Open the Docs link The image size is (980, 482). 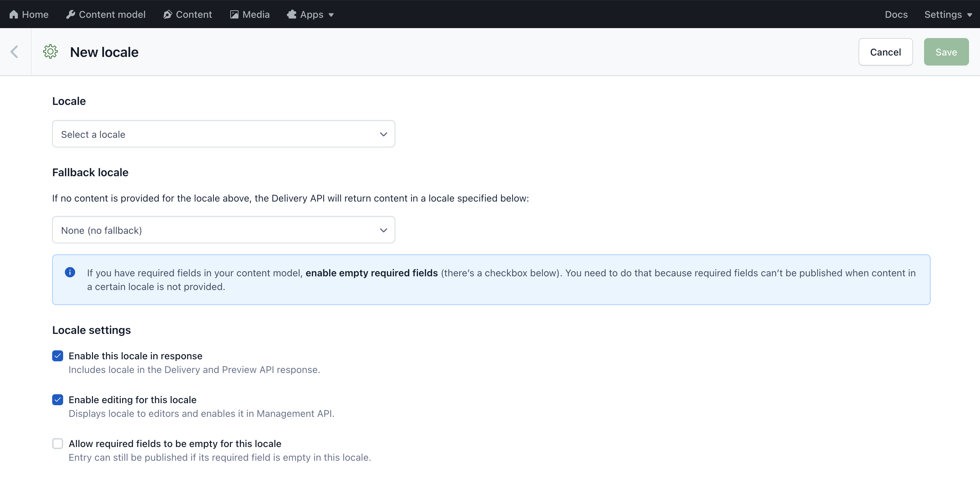click(896, 14)
